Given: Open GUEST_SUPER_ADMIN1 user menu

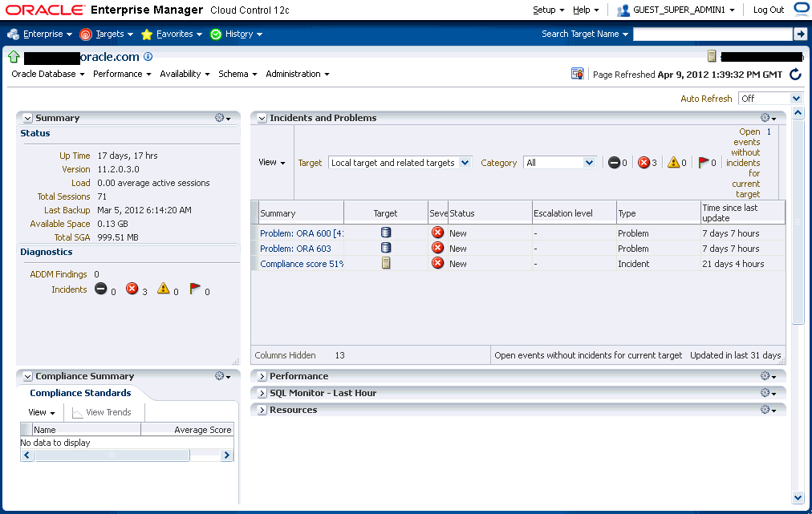Looking at the screenshot, I should 676,10.
